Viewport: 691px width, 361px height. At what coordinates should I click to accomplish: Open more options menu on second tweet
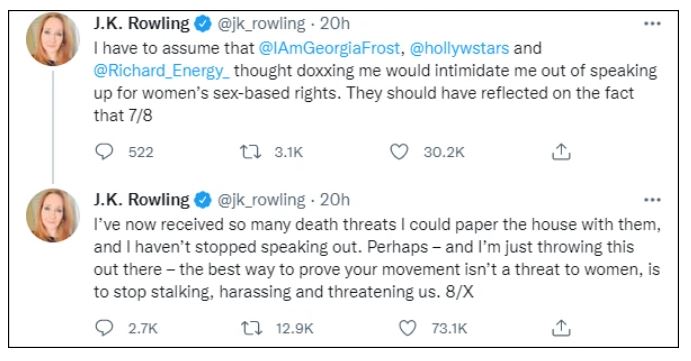[652, 200]
